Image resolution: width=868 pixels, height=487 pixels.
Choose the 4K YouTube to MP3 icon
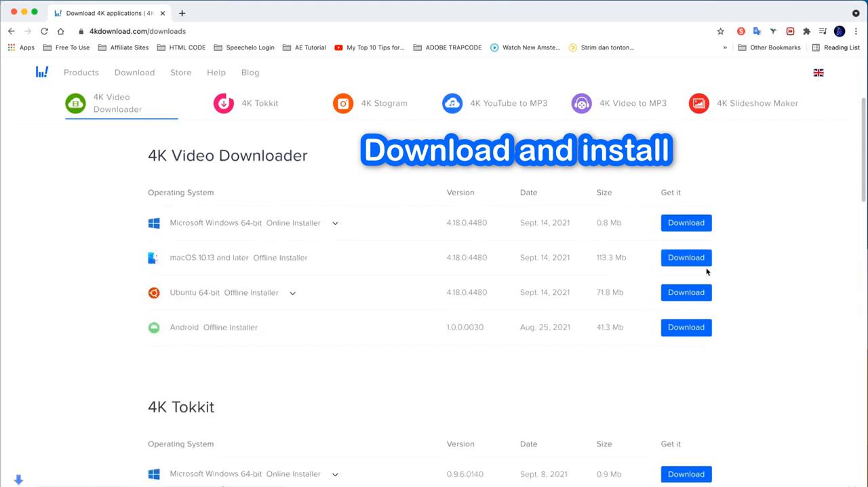tap(452, 104)
